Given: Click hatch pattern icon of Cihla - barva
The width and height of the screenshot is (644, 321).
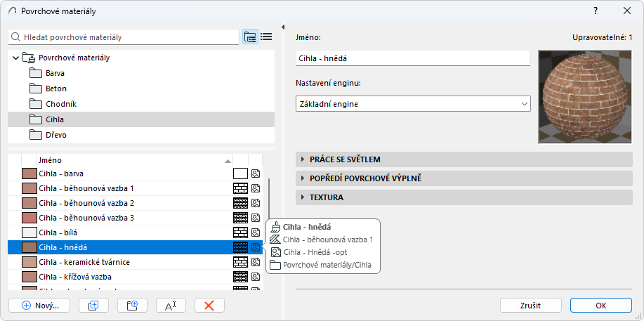Looking at the screenshot, I should [x=240, y=173].
